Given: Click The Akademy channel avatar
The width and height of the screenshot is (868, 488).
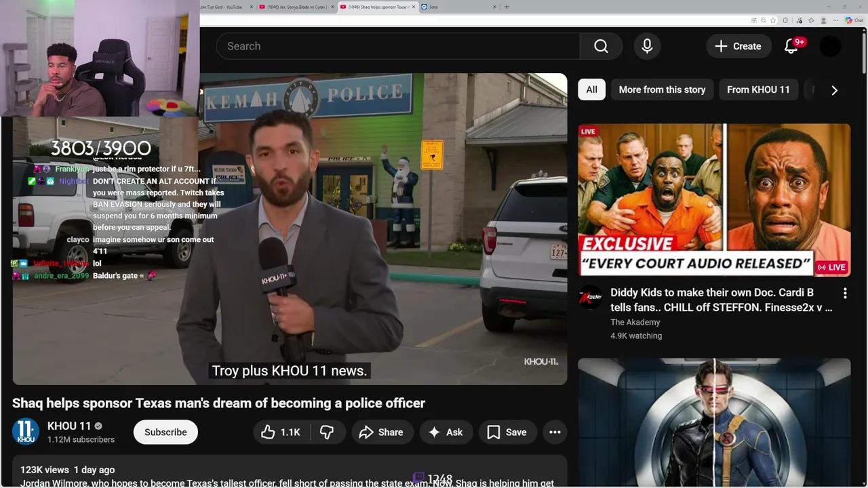Looking at the screenshot, I should click(590, 298).
